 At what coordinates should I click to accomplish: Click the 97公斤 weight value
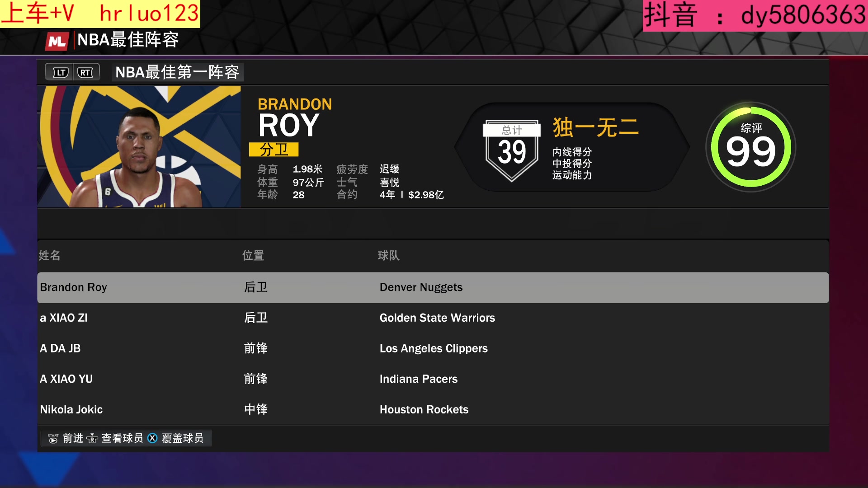[x=308, y=183]
